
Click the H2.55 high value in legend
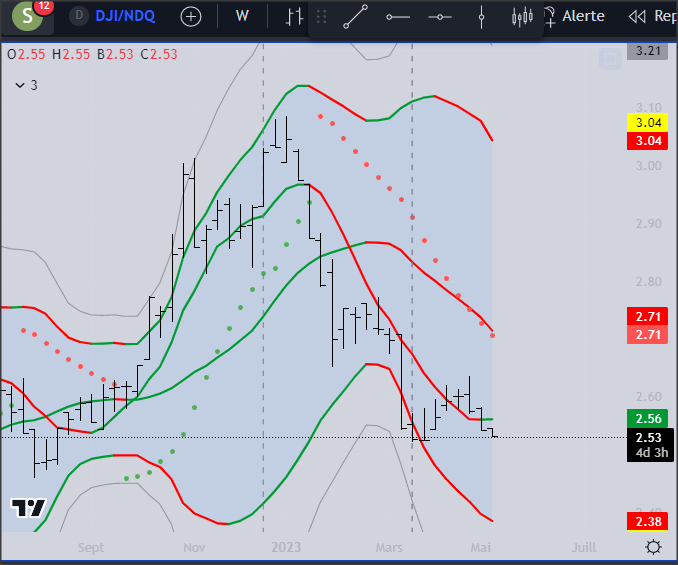tap(71, 54)
